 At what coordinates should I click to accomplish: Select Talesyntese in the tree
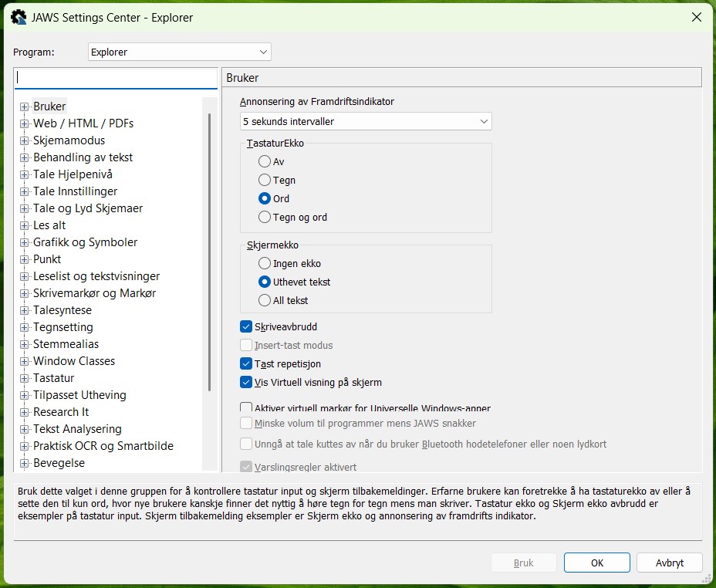click(62, 310)
